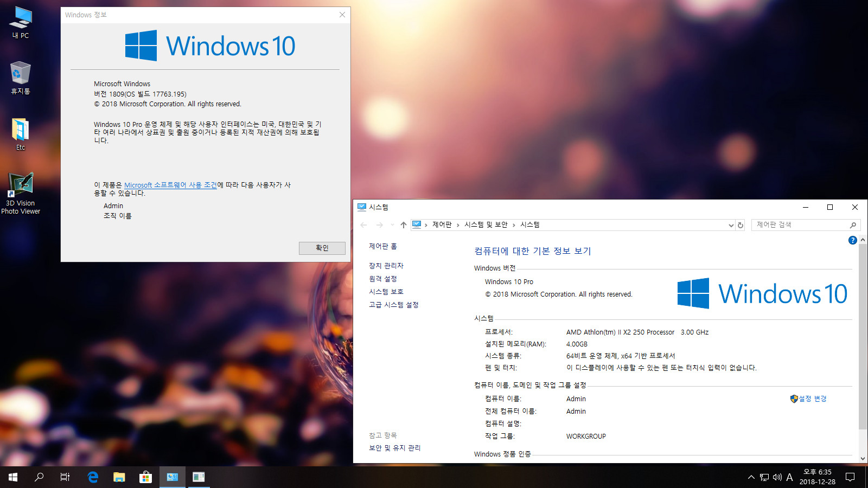
Task: Click the computer icon in address bar
Action: (417, 224)
